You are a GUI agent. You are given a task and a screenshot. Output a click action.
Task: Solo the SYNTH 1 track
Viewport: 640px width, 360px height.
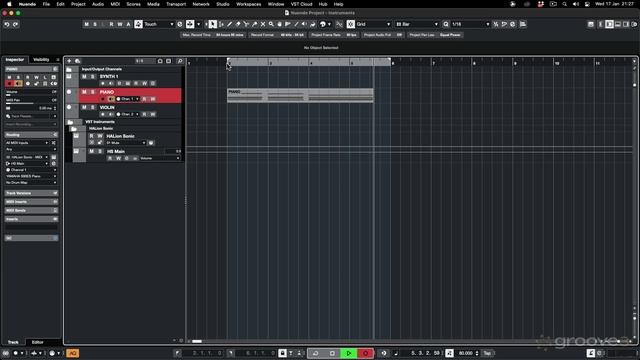click(x=93, y=76)
